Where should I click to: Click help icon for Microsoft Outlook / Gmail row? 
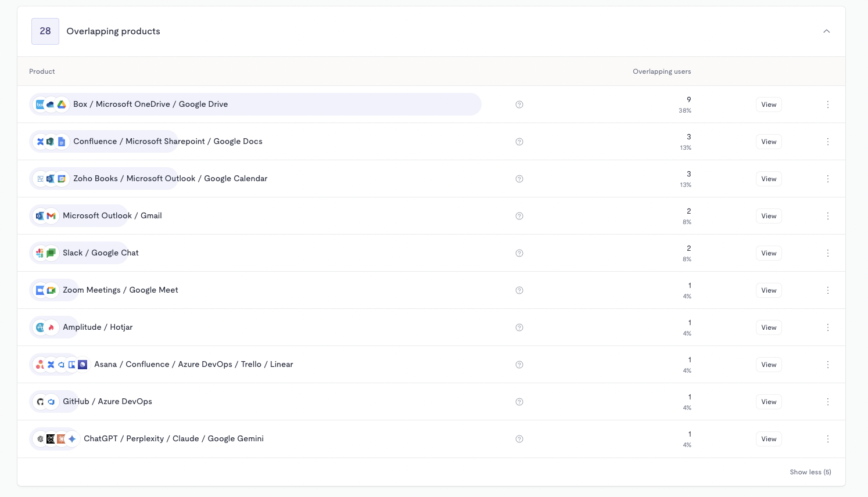(x=519, y=216)
